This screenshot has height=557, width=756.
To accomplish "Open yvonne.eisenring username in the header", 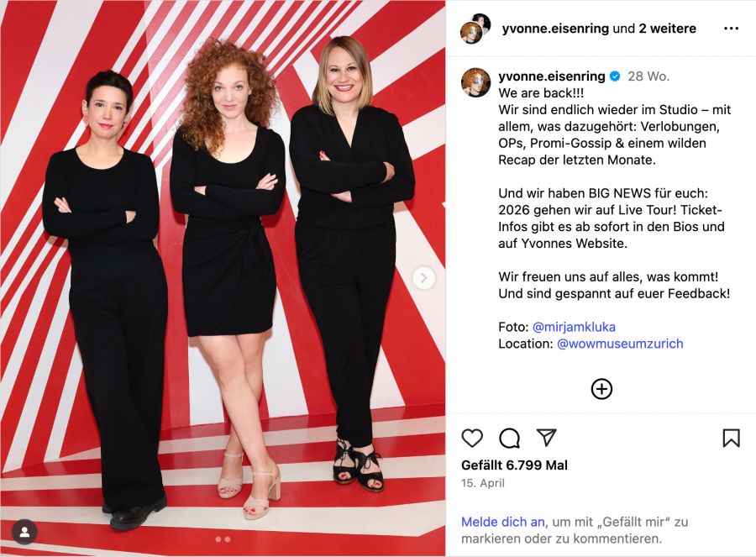I will pyautogui.click(x=555, y=29).
